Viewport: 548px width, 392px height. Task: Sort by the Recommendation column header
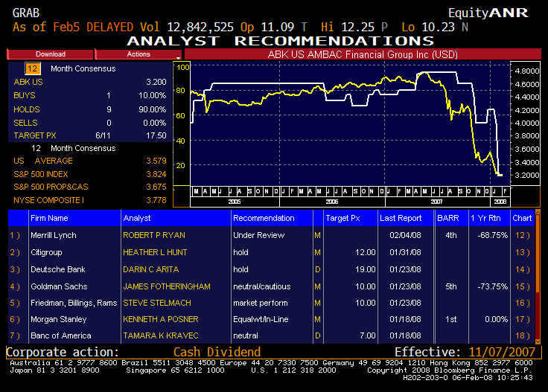click(264, 218)
